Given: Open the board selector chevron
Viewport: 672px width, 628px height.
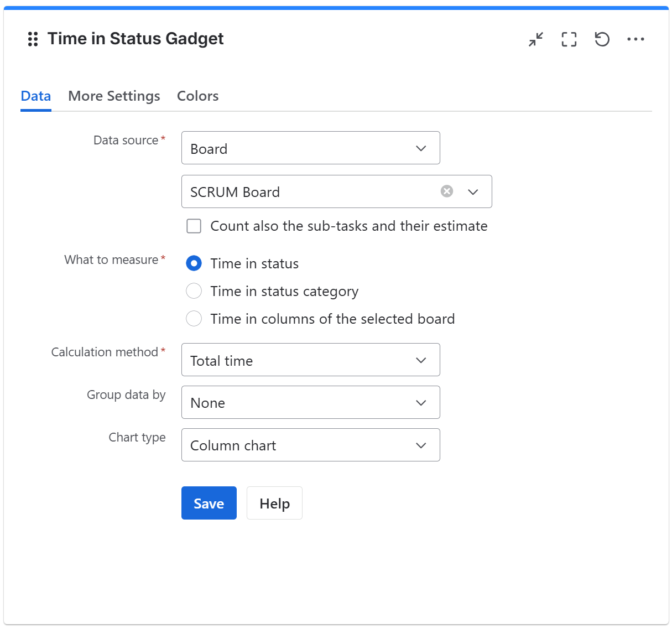Looking at the screenshot, I should (x=473, y=191).
